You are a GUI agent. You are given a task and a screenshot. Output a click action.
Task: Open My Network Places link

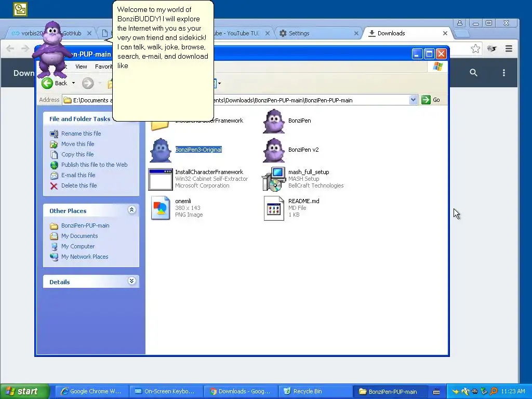[85, 257]
